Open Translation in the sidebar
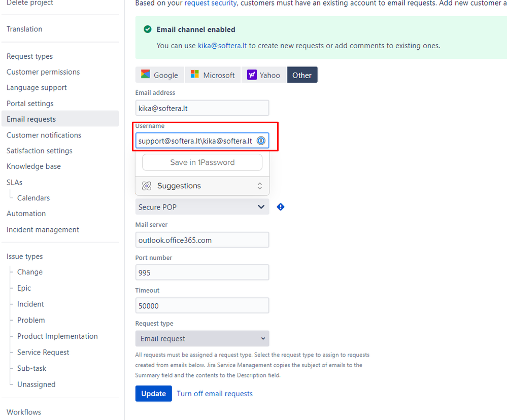The height and width of the screenshot is (420, 507). coord(24,29)
